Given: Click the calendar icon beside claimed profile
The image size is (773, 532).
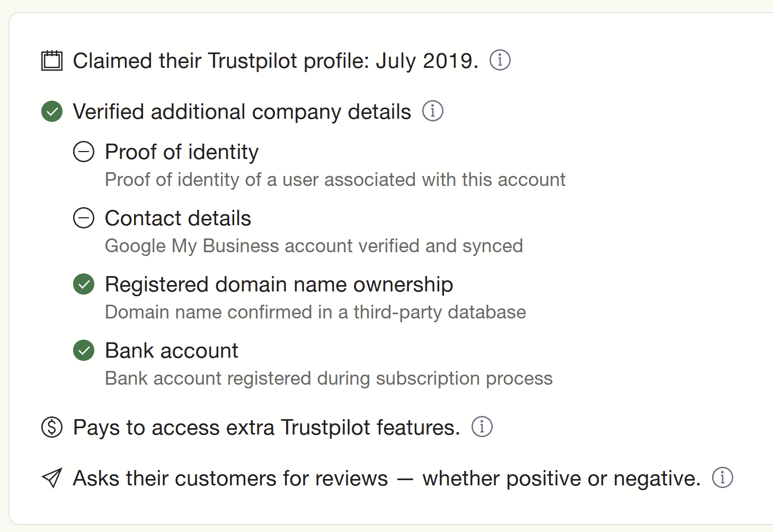Looking at the screenshot, I should click(x=52, y=60).
